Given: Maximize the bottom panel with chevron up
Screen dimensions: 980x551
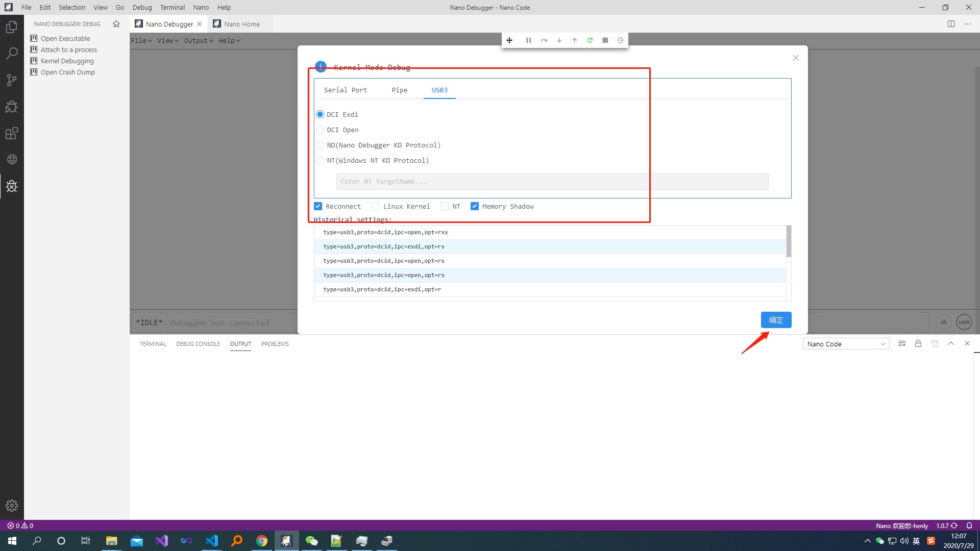Looking at the screenshot, I should [x=951, y=344].
